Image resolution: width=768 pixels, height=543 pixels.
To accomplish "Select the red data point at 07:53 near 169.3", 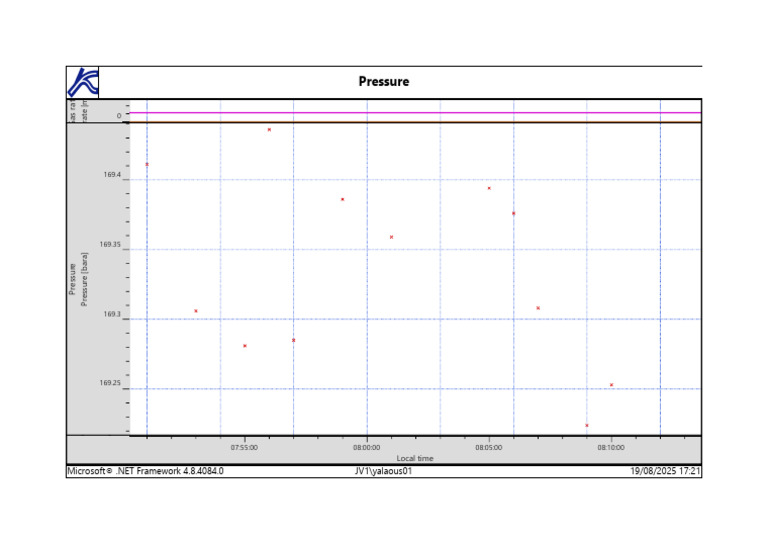I will pyautogui.click(x=196, y=311).
